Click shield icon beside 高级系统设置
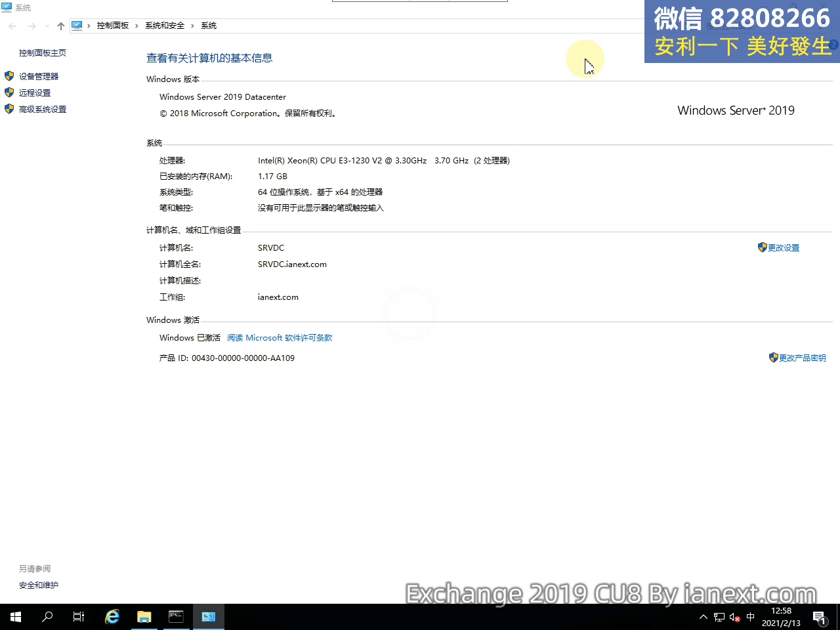 point(9,109)
